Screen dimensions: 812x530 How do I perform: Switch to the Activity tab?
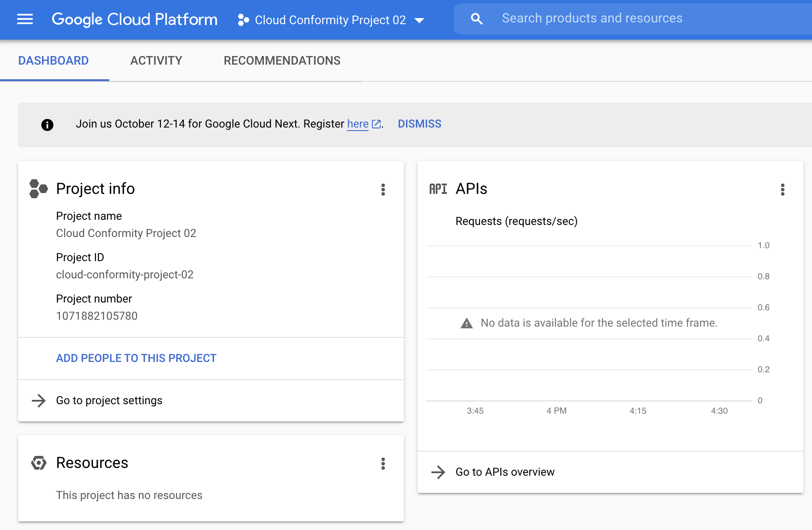[156, 61]
